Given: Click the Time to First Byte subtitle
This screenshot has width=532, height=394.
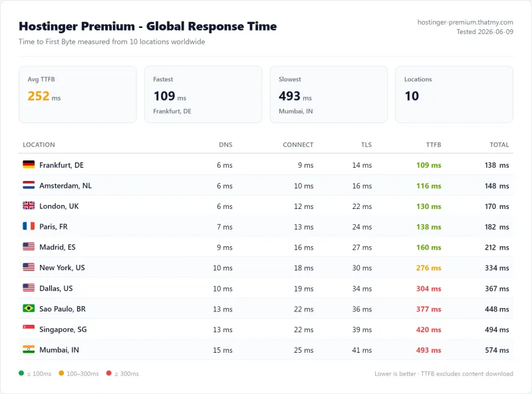Looking at the screenshot, I should (112, 42).
